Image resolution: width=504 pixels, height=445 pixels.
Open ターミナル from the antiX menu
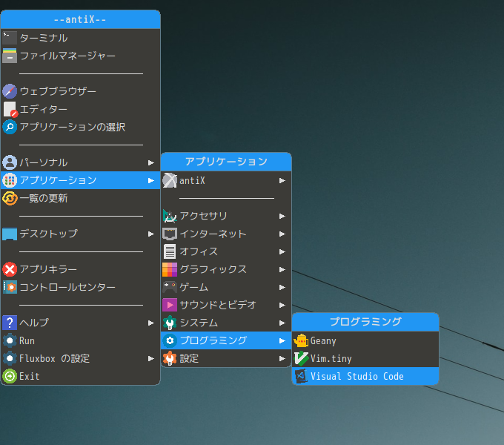point(80,38)
